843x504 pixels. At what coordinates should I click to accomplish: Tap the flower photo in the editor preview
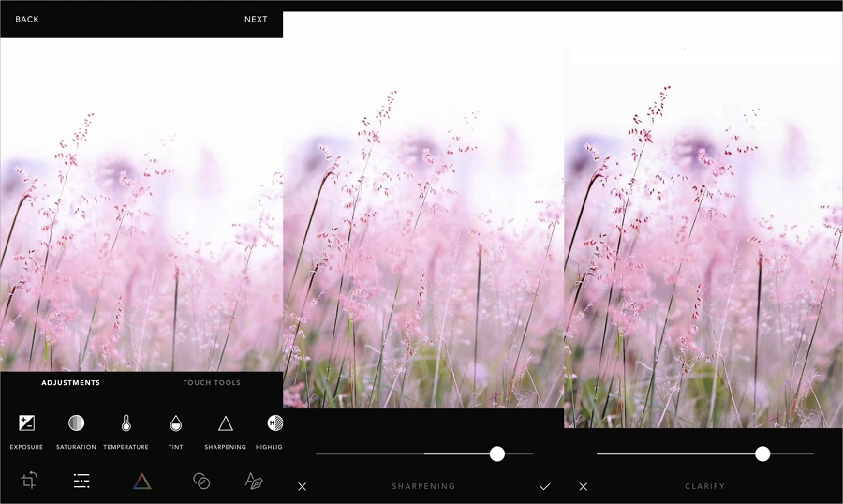[141, 204]
